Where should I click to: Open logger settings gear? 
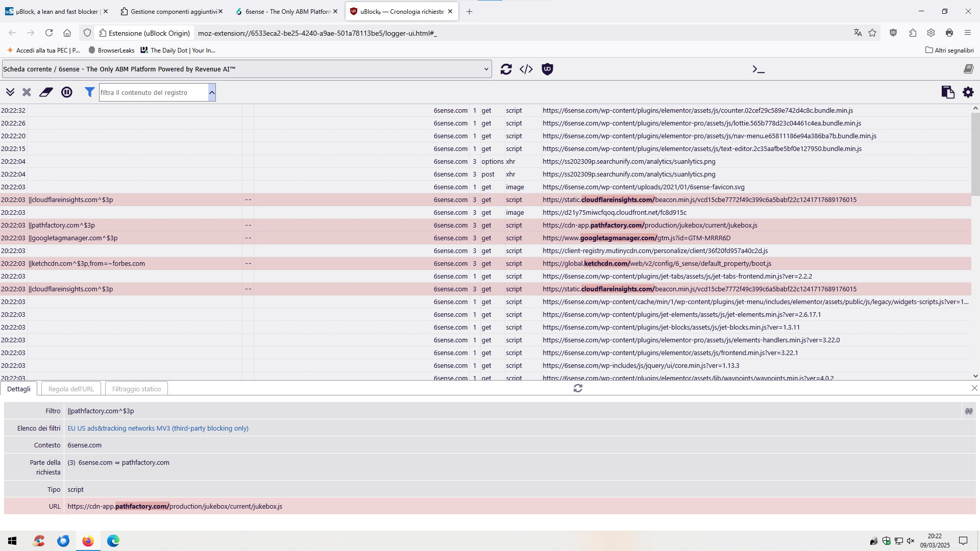(968, 92)
